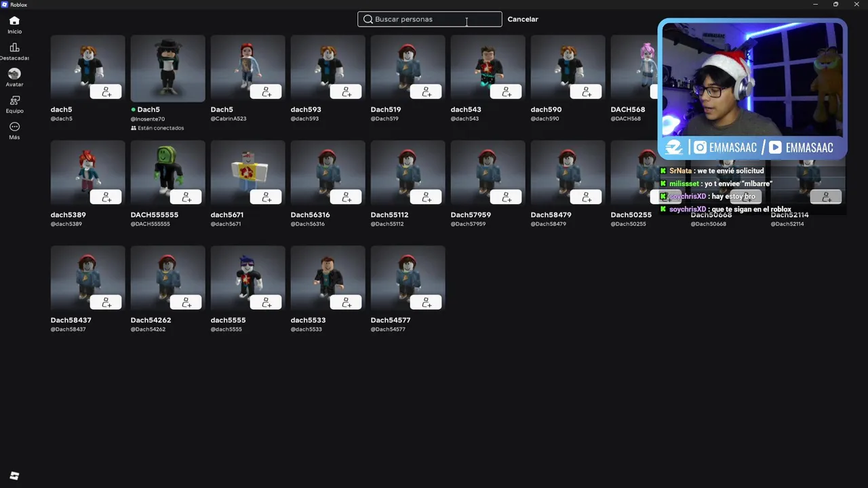Viewport: 868px width, 488px height.
Task: Add dach5389 as a friend
Action: (x=106, y=197)
